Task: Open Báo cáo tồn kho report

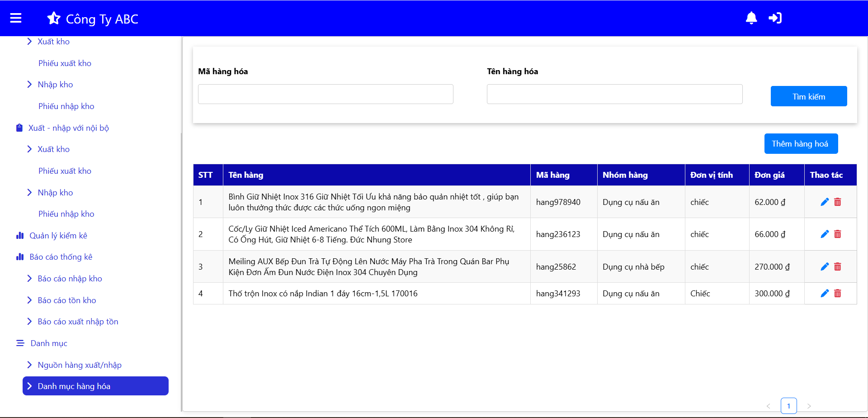Action: pyautogui.click(x=67, y=300)
